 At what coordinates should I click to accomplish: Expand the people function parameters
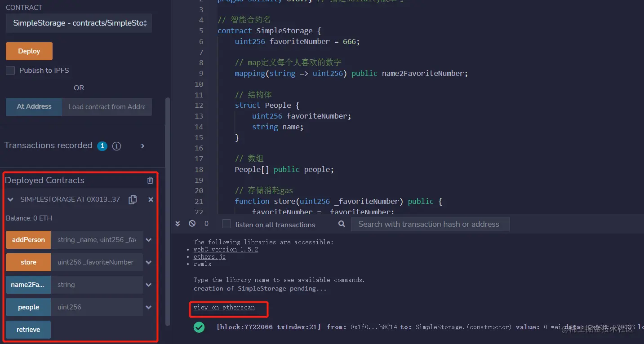[x=149, y=307]
